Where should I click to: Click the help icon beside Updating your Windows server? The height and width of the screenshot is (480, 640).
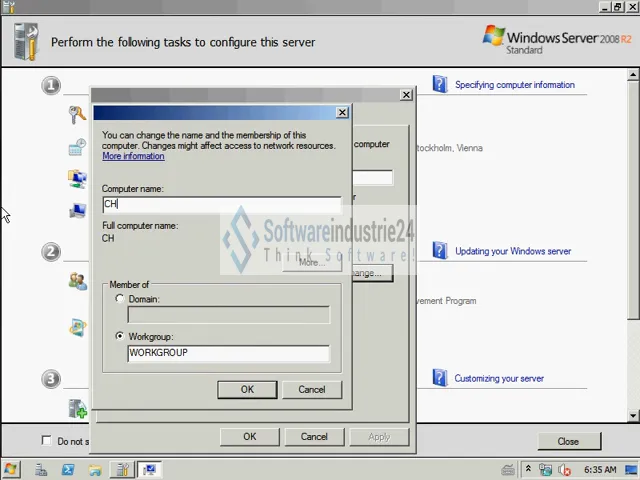(440, 251)
